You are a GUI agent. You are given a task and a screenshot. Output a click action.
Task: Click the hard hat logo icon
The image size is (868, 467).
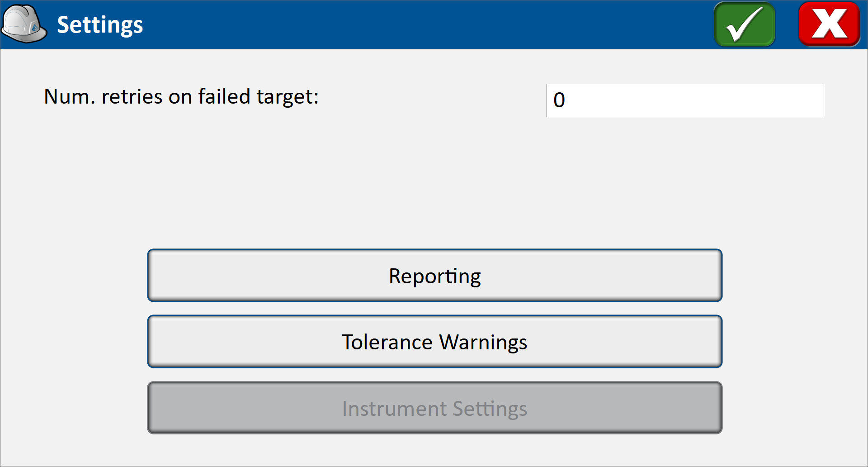(x=24, y=24)
